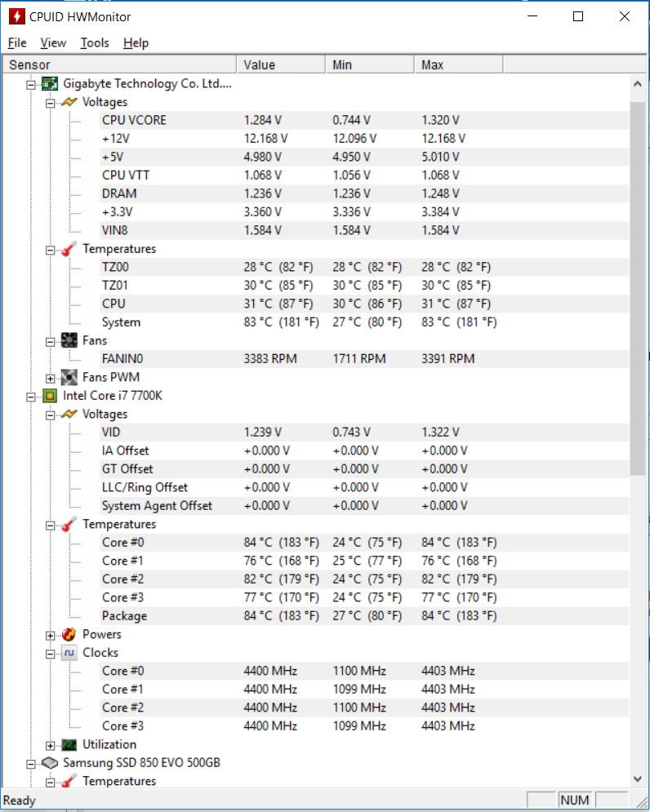Collapse the SSD Temperatures group
650x812 pixels.
click(x=51, y=783)
